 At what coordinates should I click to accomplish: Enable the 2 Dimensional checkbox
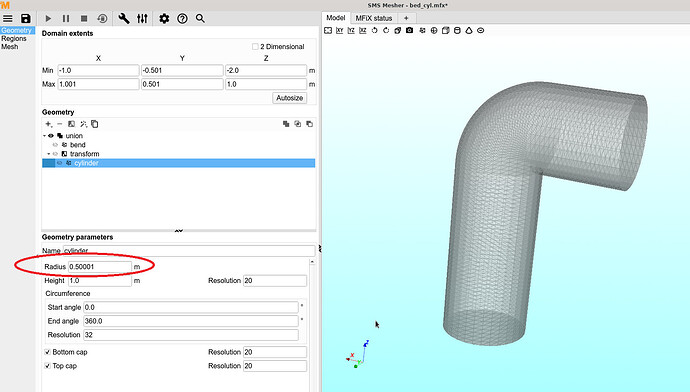(255, 47)
